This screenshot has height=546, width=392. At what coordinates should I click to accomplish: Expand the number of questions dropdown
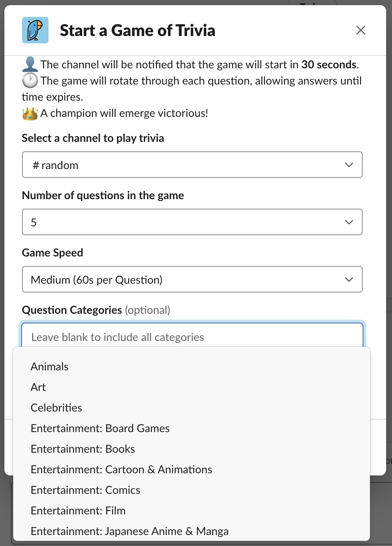[192, 222]
